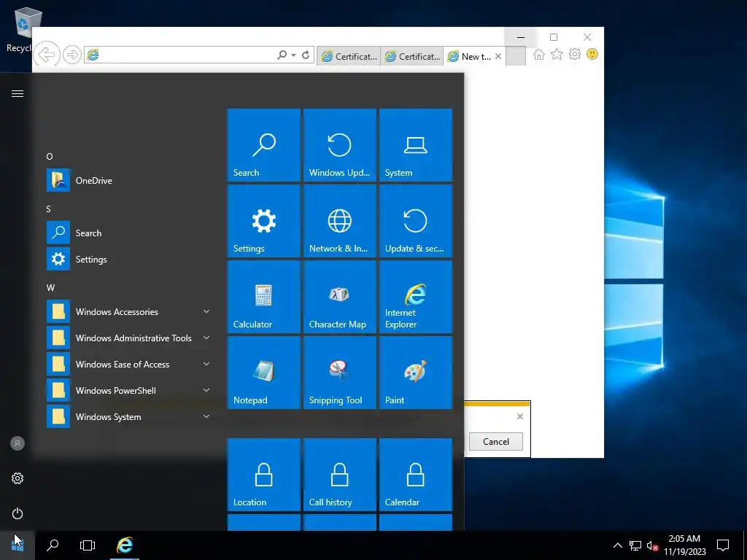The image size is (747, 560).
Task: Open the Settings tile
Action: point(264,221)
